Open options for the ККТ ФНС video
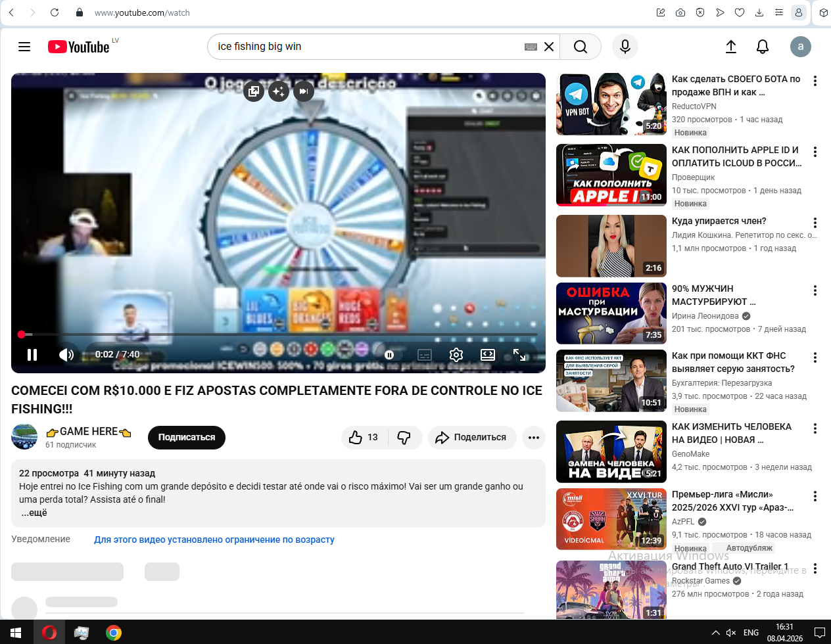831x644 pixels. tap(815, 357)
